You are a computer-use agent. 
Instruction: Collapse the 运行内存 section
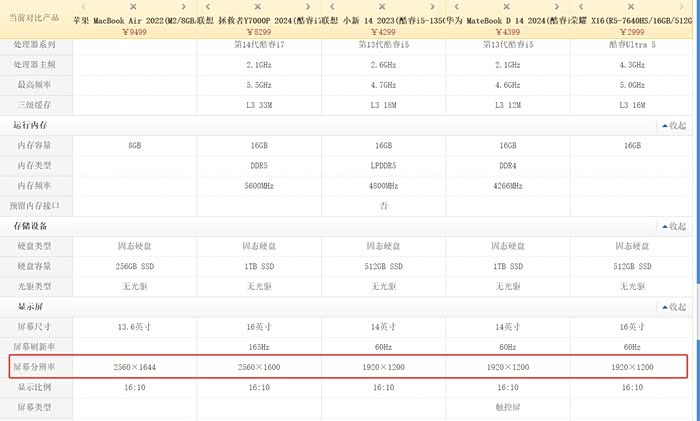point(674,125)
